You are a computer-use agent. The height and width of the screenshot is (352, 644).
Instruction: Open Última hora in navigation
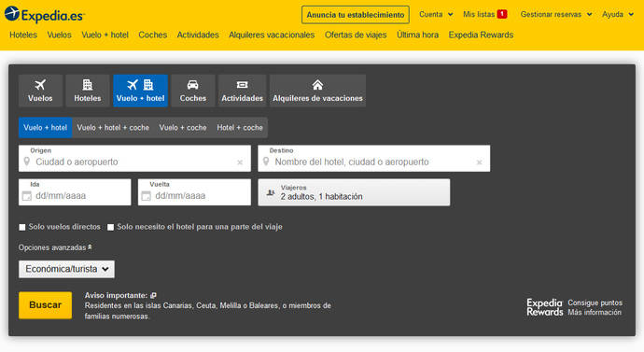[417, 35]
